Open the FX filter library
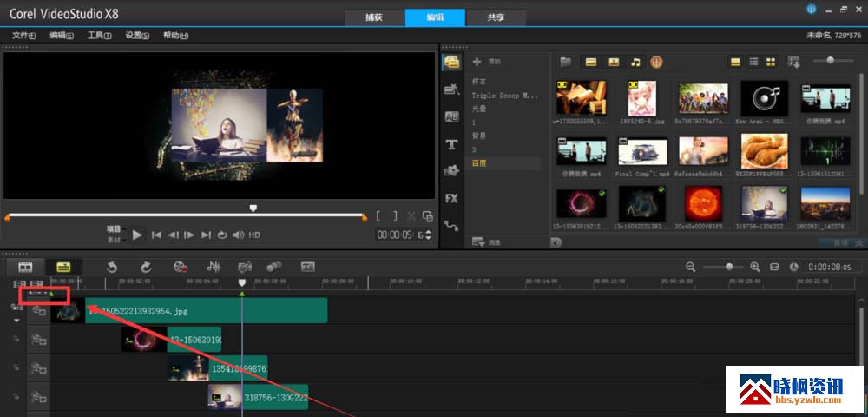 [451, 198]
